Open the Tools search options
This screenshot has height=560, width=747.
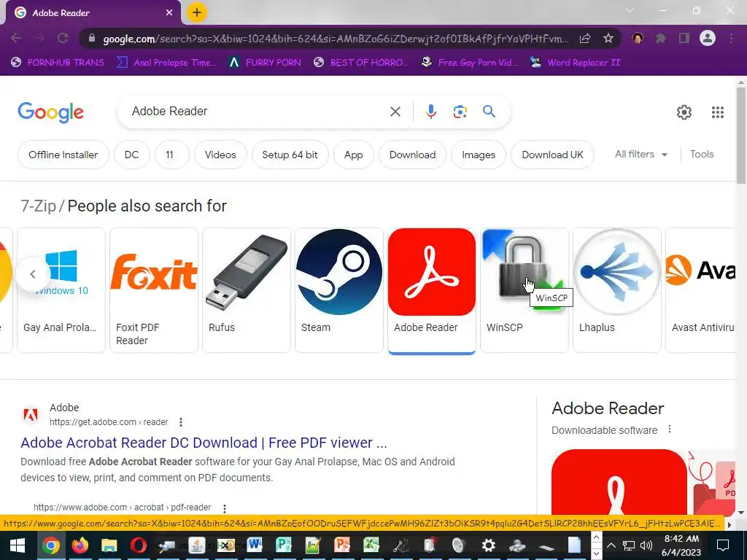pos(702,155)
